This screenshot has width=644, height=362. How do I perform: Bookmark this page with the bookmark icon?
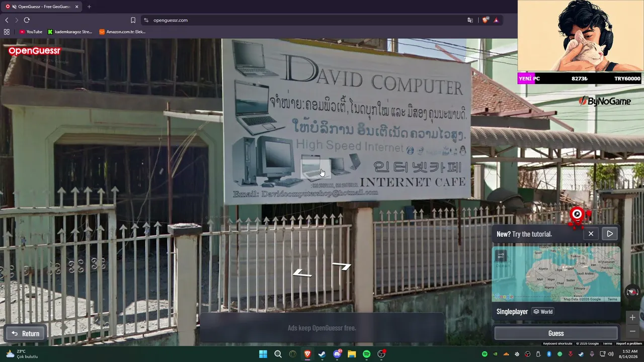click(x=133, y=20)
